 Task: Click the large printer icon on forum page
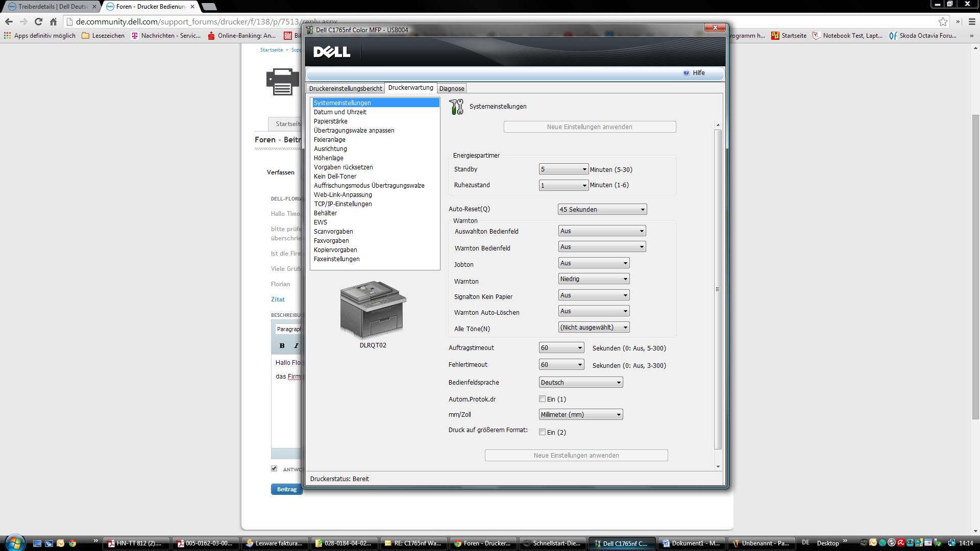[x=282, y=82]
